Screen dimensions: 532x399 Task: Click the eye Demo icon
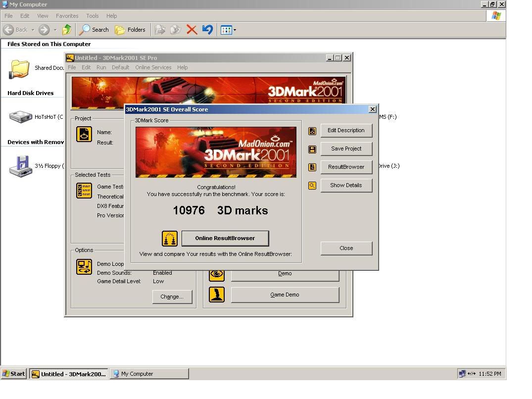[217, 275]
